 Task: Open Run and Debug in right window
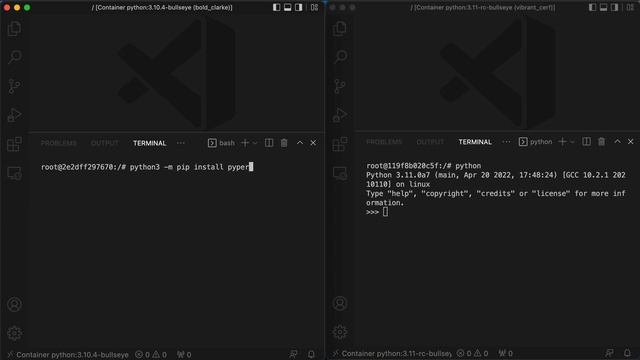(340, 115)
